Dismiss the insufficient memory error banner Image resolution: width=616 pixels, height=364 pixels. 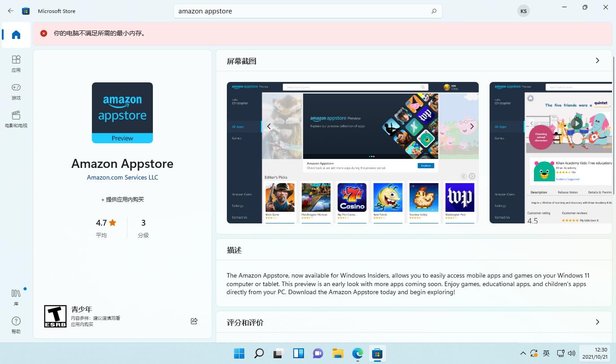[43, 33]
